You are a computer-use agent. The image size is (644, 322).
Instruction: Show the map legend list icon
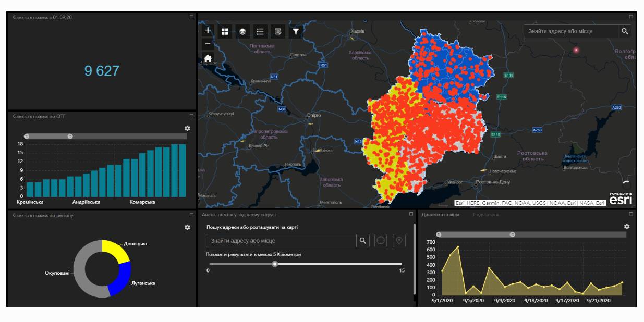click(x=260, y=32)
